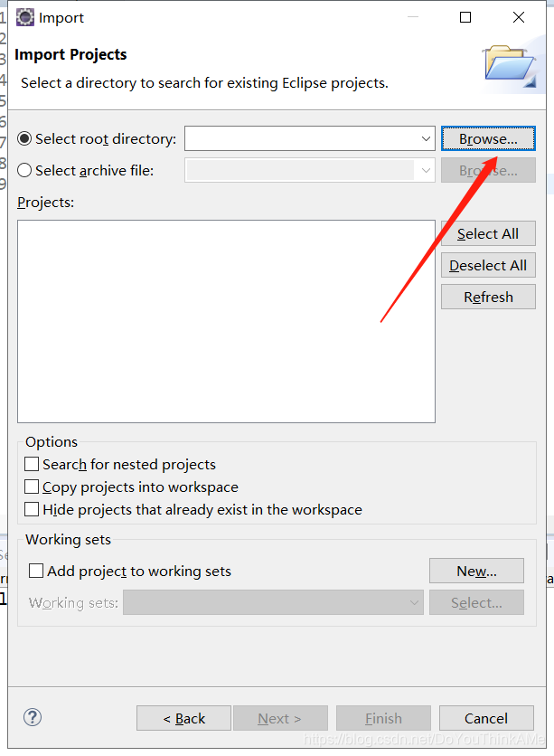Image resolution: width=554 pixels, height=756 pixels.
Task: Select the 'Select root directory' radio button
Action: click(x=24, y=139)
